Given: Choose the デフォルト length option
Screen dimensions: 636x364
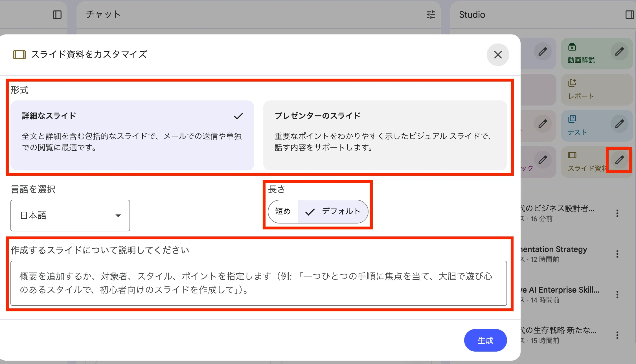Looking at the screenshot, I should (333, 211).
